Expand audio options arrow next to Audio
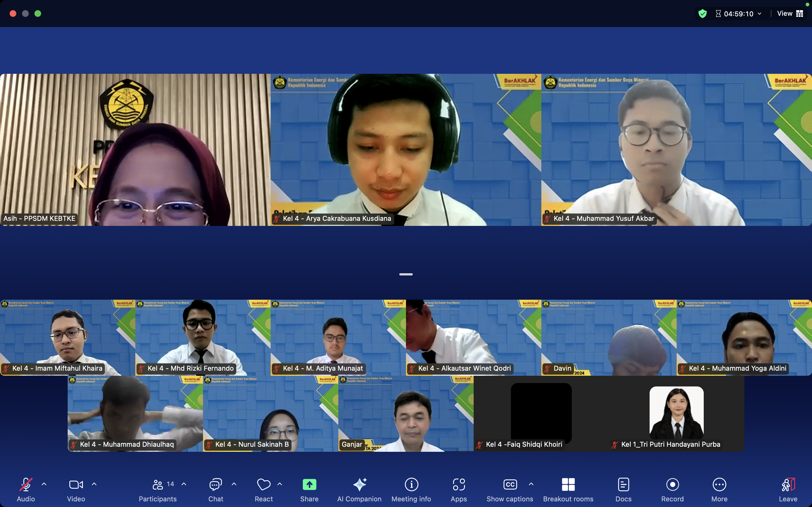Viewport: 812px width, 507px height. [44, 484]
